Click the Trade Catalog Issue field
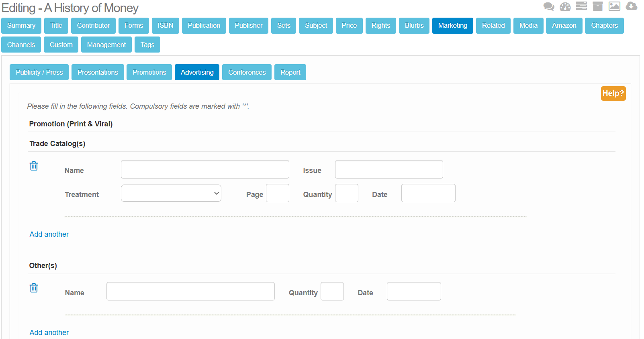This screenshot has width=644, height=339. [x=388, y=169]
